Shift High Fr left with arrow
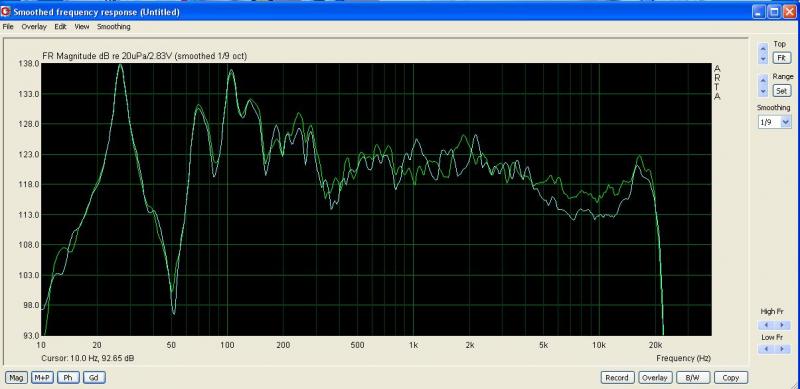 click(766, 325)
